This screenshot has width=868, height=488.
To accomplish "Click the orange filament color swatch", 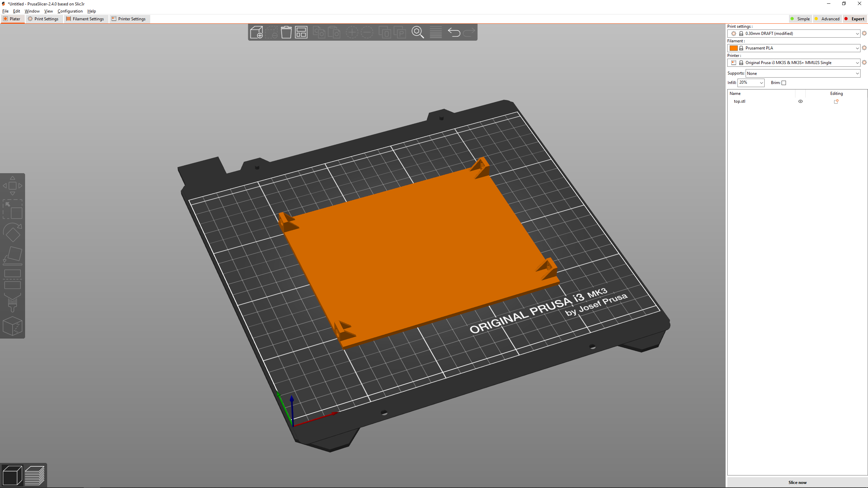I will point(733,48).
